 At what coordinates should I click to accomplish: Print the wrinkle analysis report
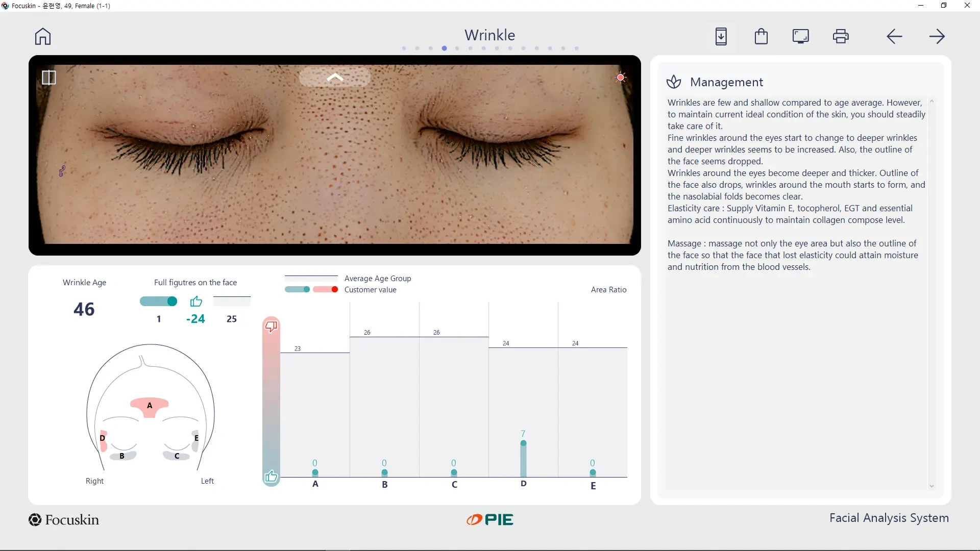click(841, 37)
